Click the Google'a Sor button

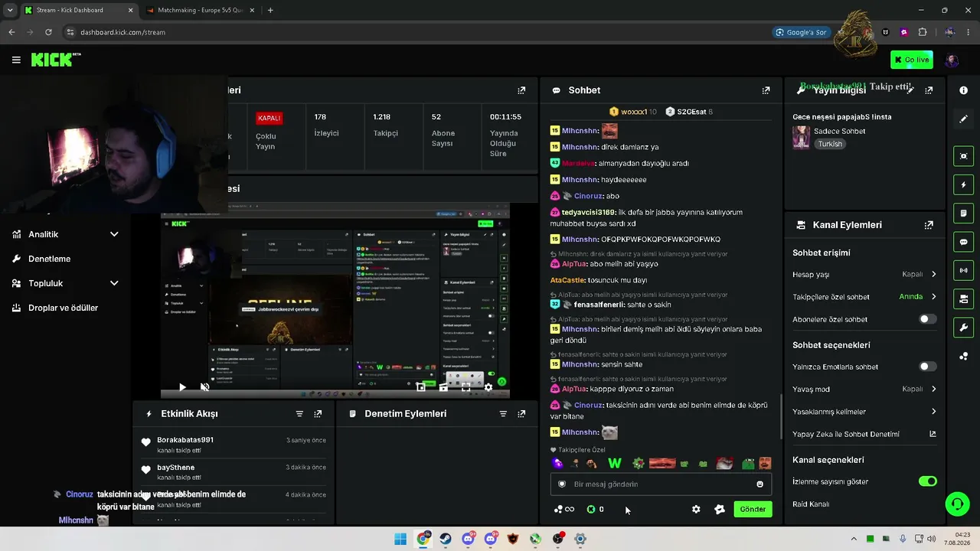pos(801,32)
